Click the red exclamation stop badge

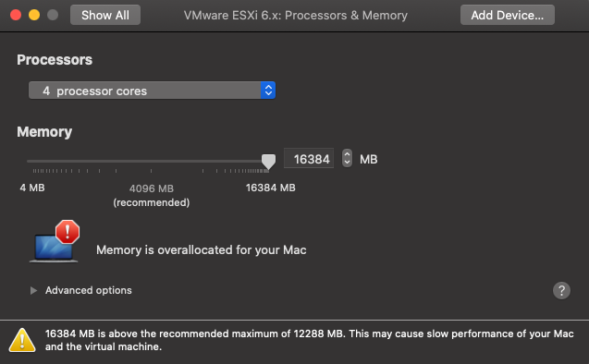(67, 232)
